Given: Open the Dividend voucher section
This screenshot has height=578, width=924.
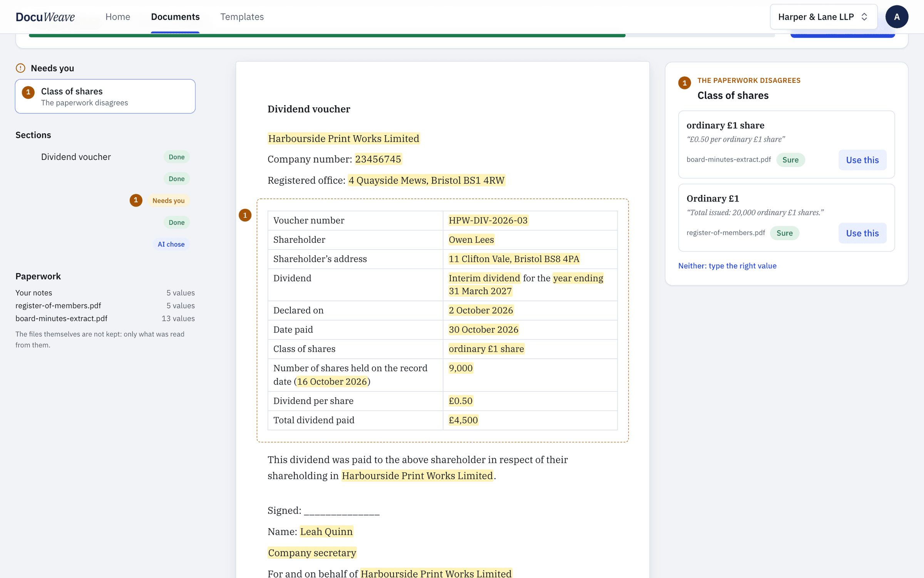Looking at the screenshot, I should coord(105,157).
